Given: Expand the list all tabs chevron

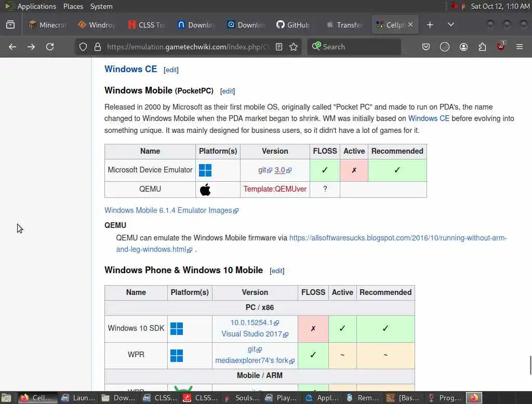Looking at the screenshot, I should pyautogui.click(x=451, y=25).
